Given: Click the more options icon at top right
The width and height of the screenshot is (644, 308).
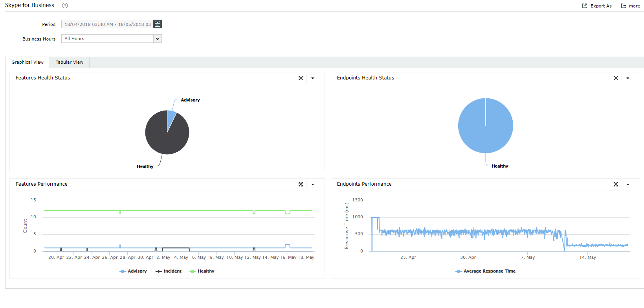Looking at the screenshot, I should (624, 6).
